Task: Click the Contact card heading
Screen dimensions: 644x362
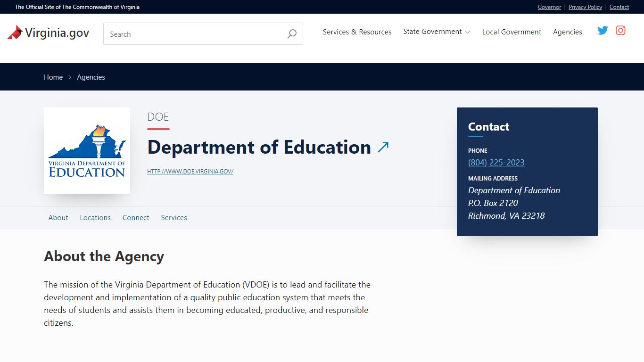Action: 488,127
